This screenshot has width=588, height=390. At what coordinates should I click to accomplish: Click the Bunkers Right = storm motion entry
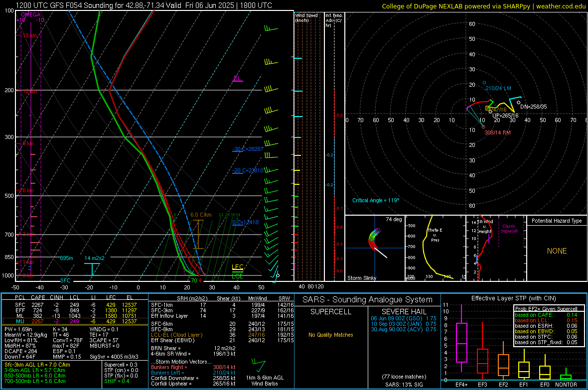[193, 367]
